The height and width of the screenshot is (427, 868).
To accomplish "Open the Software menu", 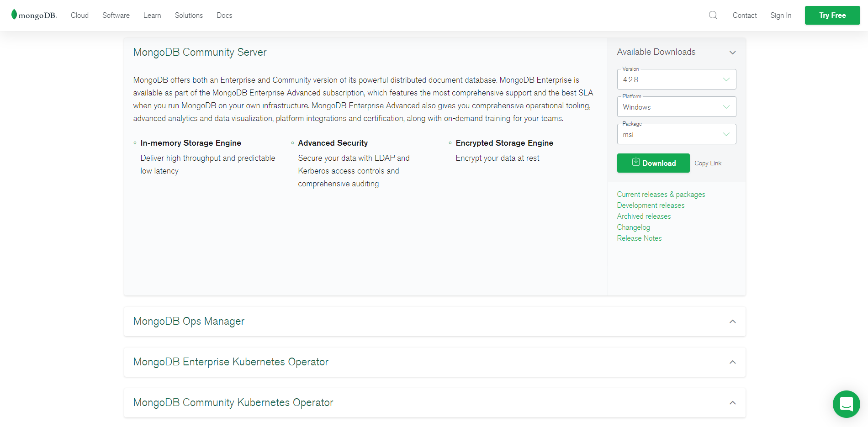I will [116, 15].
